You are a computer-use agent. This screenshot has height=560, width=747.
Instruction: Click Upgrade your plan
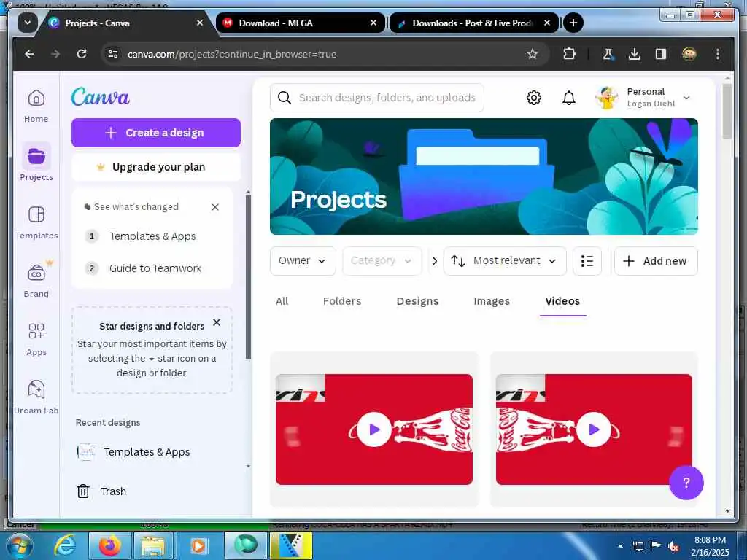click(156, 167)
